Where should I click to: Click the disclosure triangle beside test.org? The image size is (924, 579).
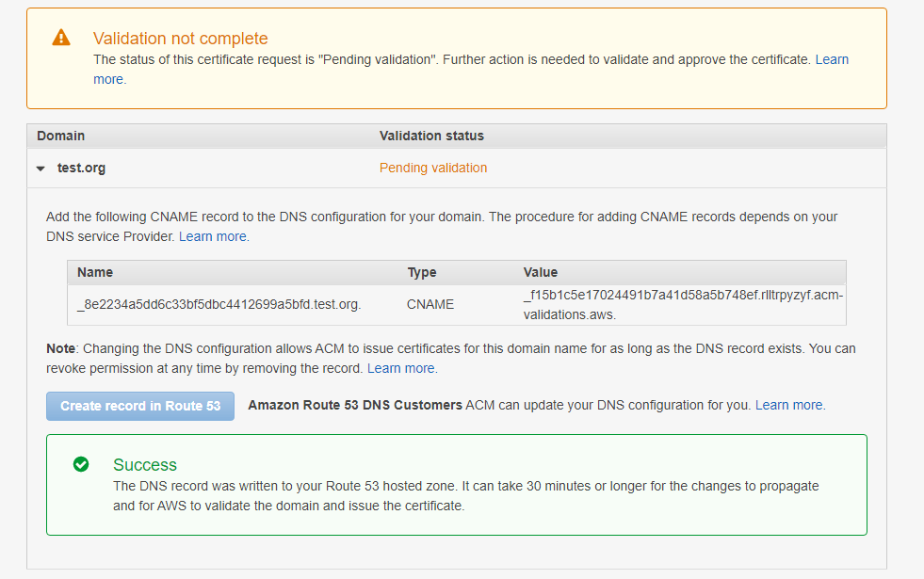click(x=40, y=168)
